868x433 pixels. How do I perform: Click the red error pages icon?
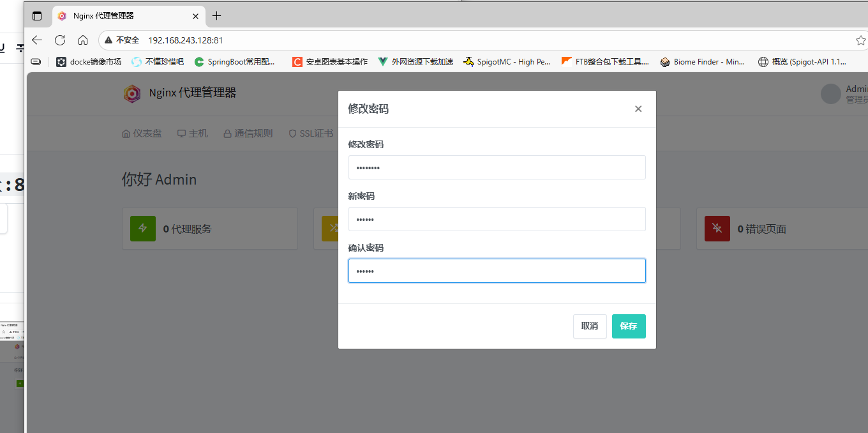[x=717, y=229]
